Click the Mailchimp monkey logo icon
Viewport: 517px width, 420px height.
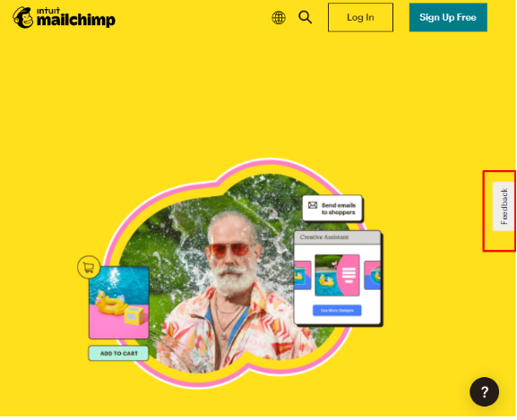pos(23,17)
